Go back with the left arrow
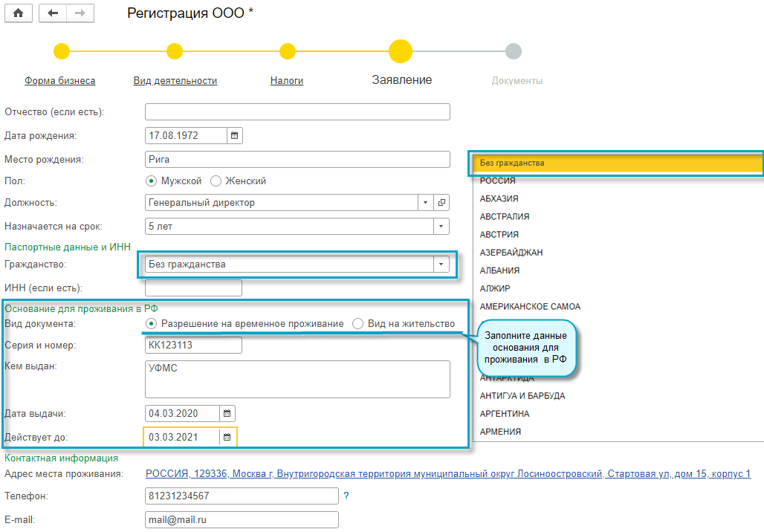 (x=52, y=13)
